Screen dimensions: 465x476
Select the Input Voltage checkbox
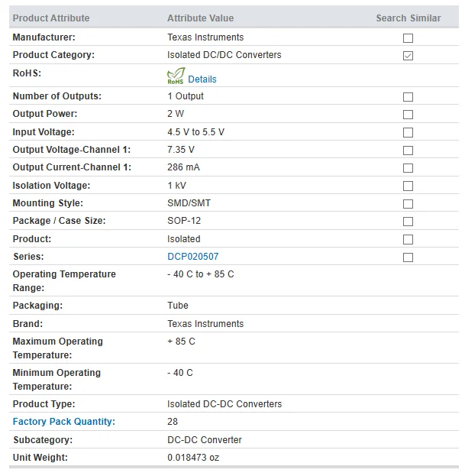pos(408,132)
